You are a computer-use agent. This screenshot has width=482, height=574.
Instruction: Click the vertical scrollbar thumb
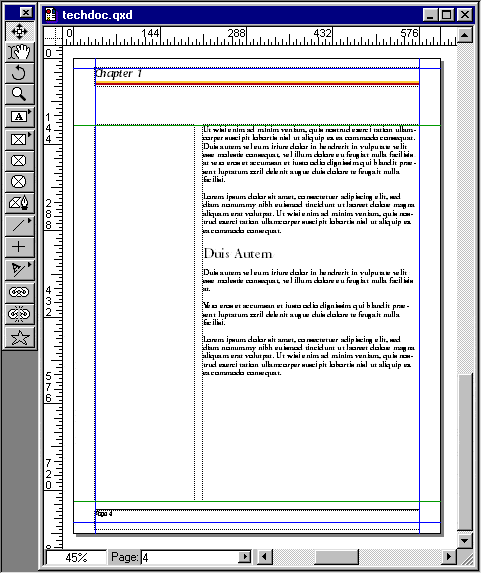click(465, 452)
